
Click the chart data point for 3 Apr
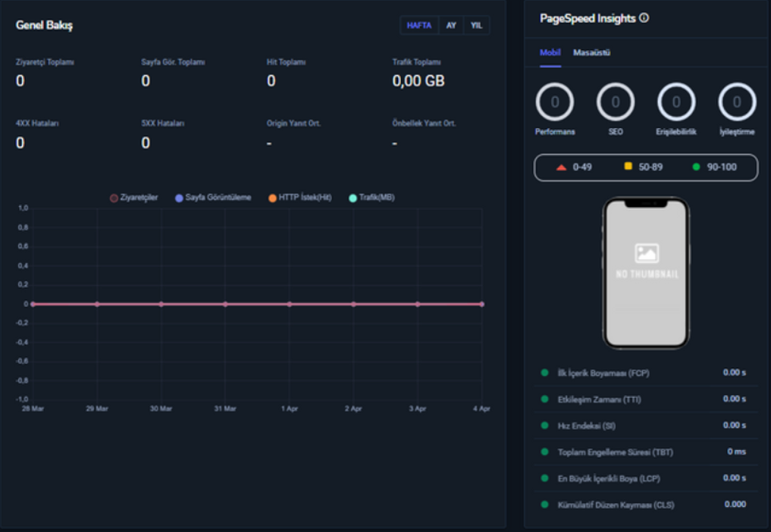[418, 305]
